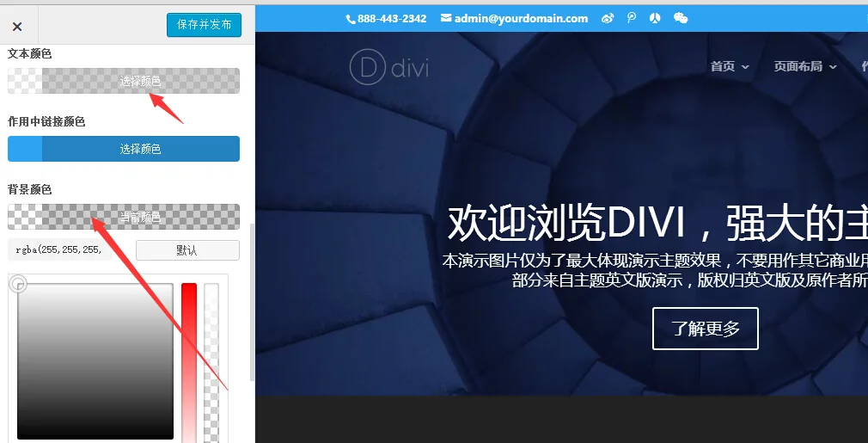The image size is (868, 443).
Task: Open the P-shaped social icon
Action: tap(632, 18)
